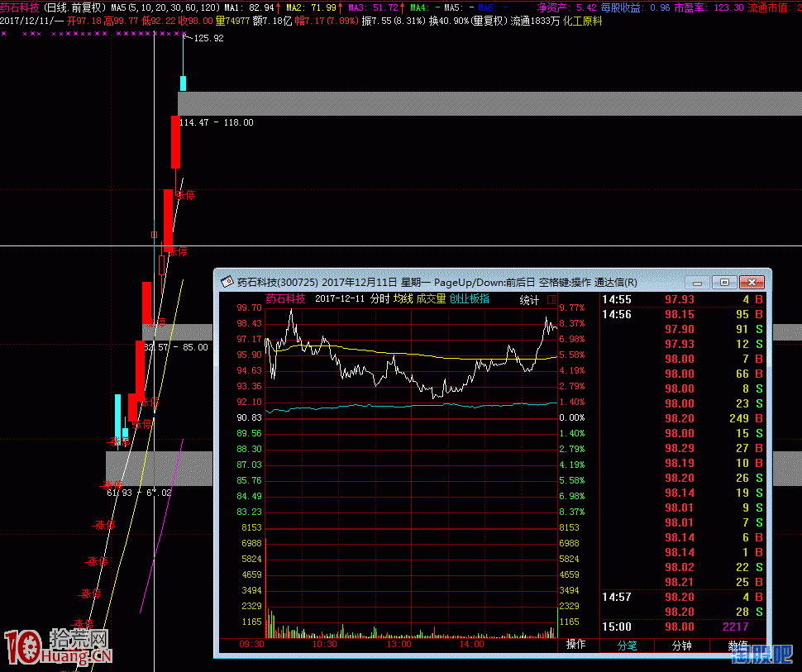The width and height of the screenshot is (802, 672).
Task: Click the gray gap zone band at 114.47-118.00
Action: coord(489,104)
